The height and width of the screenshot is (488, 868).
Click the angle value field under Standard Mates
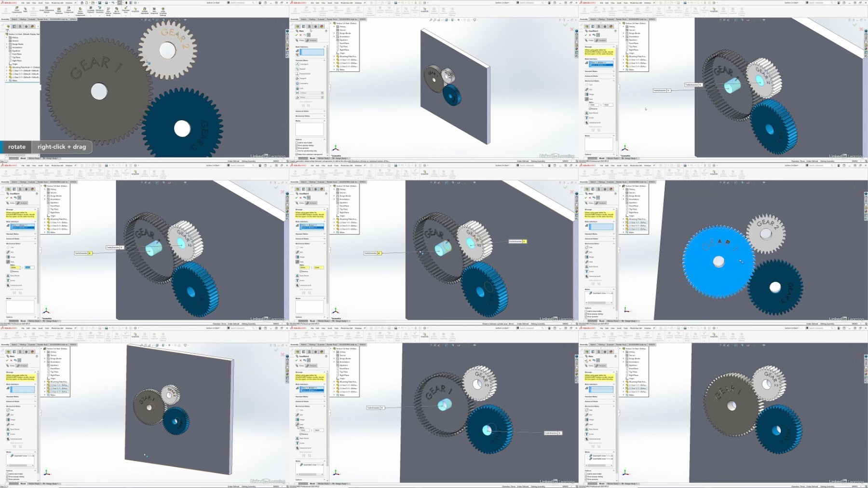[x=312, y=98]
